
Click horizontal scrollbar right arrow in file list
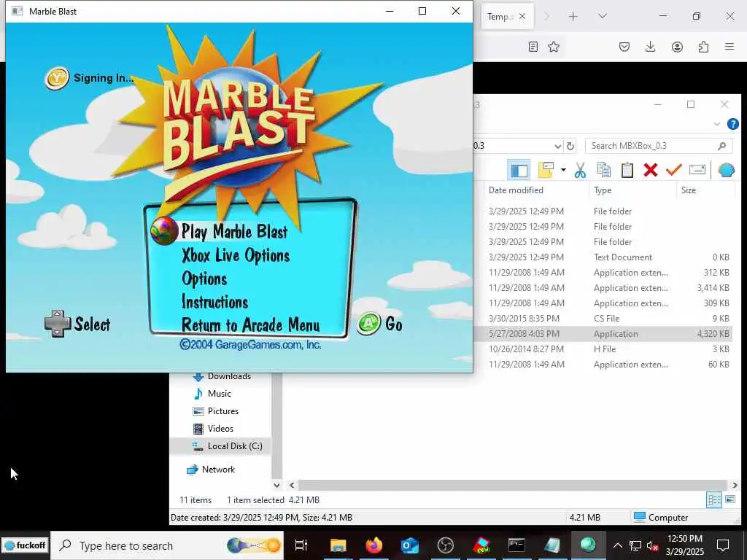point(734,485)
